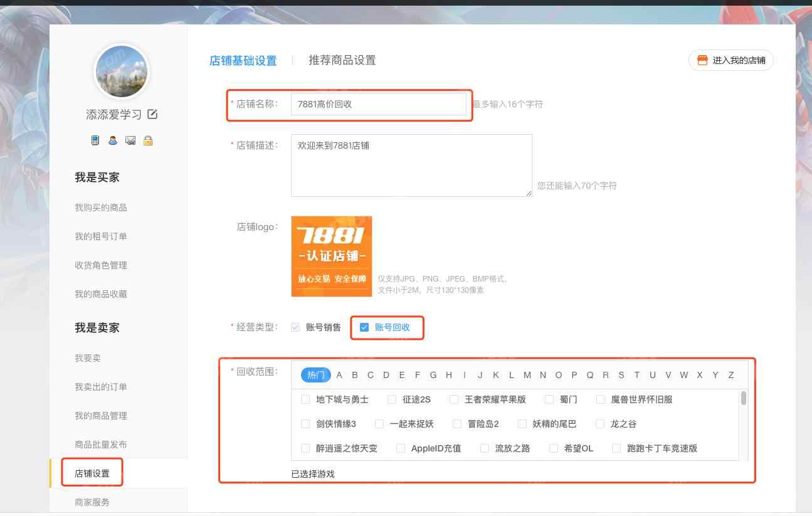Select the 热门 games filter tab

(x=316, y=375)
